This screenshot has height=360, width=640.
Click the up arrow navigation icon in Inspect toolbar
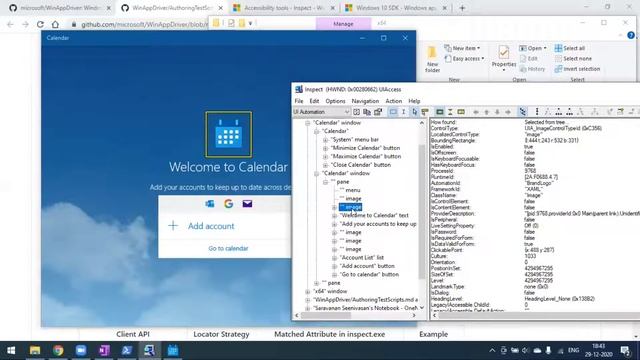coord(487,112)
